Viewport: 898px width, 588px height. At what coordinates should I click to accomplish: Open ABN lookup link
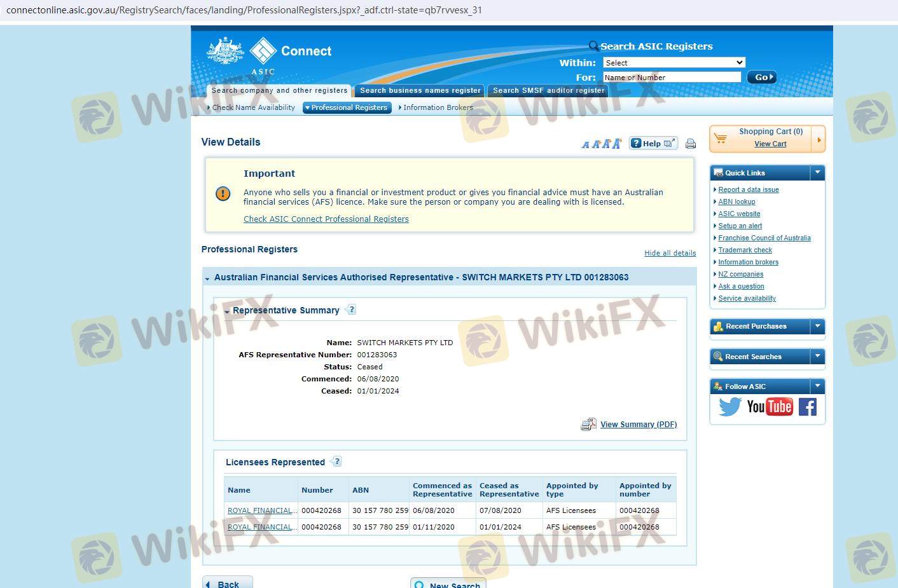click(737, 202)
